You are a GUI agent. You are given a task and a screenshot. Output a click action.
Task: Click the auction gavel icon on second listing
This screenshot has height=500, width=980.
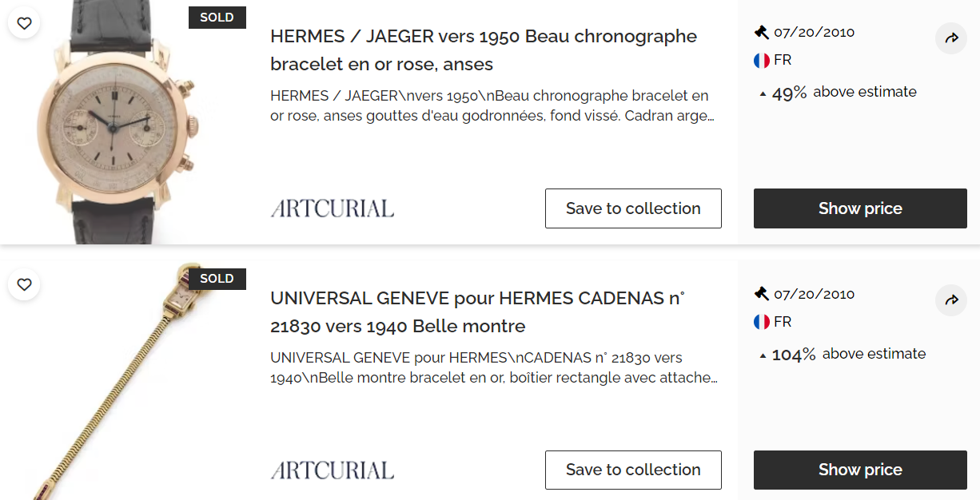[x=761, y=294]
